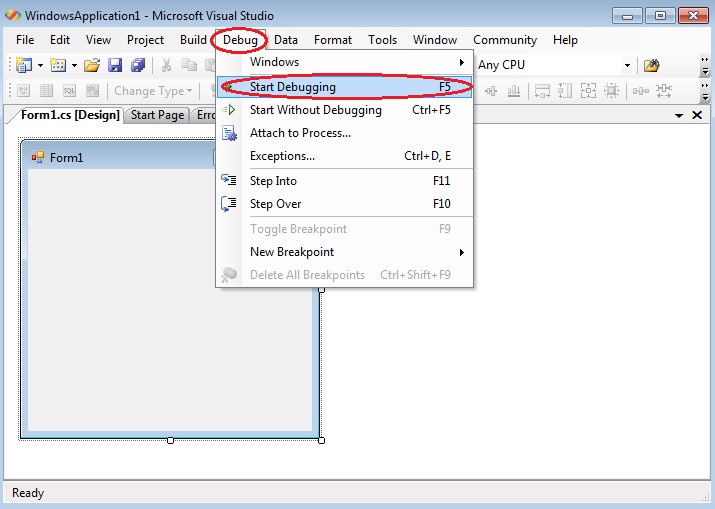Click the bottom-right resize handle of Form1
This screenshot has width=715, height=509.
[x=321, y=440]
